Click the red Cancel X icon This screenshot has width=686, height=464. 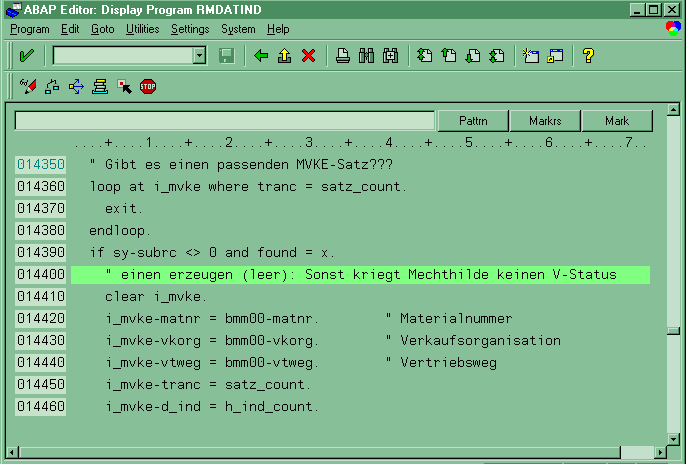308,56
